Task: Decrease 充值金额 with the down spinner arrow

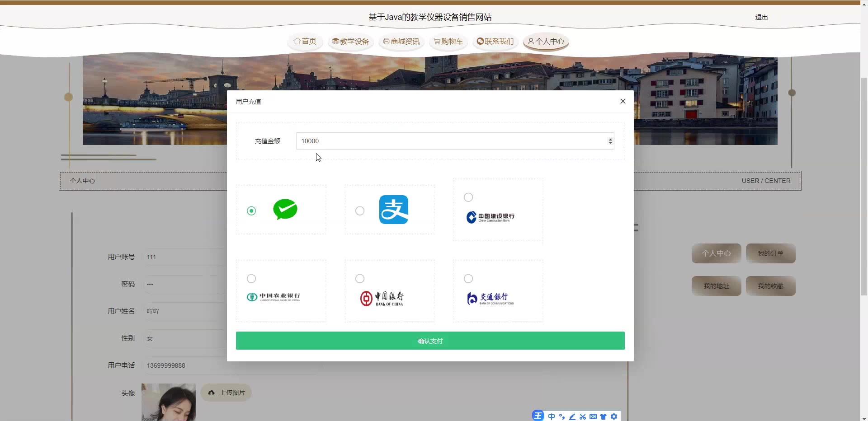Action: pos(610,143)
